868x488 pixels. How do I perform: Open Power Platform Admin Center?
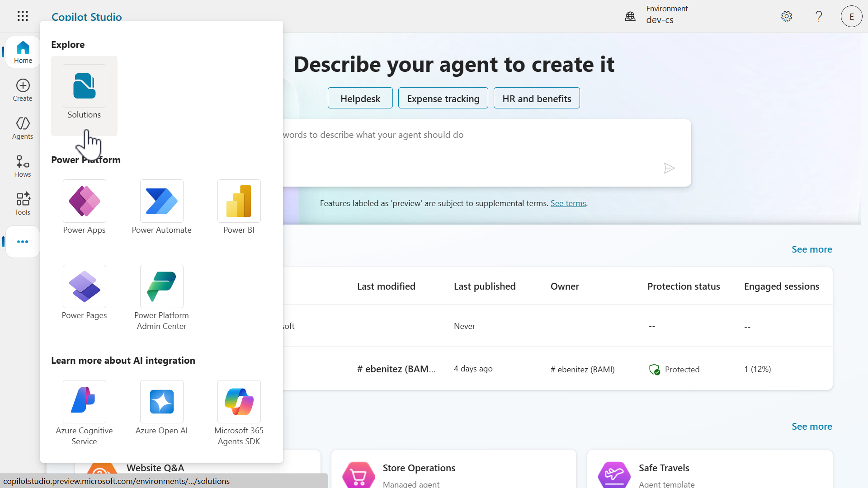pos(161,297)
